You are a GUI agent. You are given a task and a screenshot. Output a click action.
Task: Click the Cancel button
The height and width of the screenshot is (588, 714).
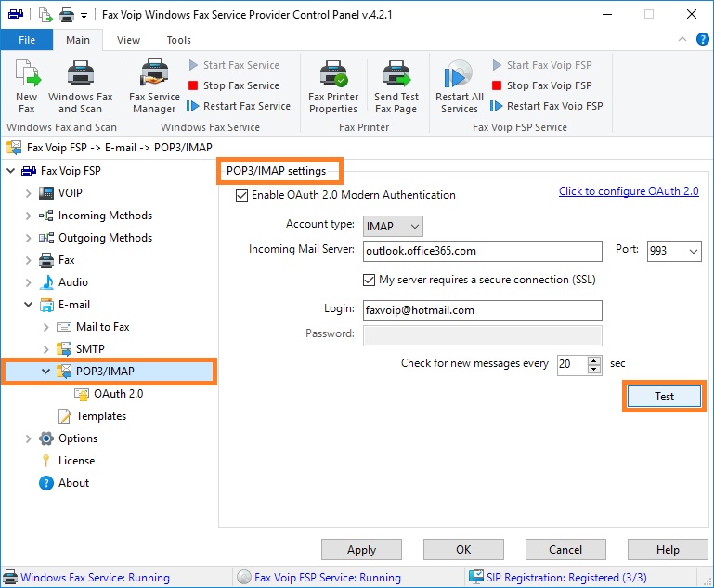(x=565, y=550)
